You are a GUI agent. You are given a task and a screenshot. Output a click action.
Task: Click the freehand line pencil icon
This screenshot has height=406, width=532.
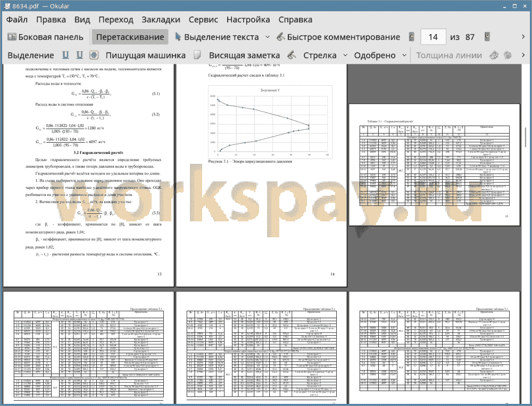point(292,55)
